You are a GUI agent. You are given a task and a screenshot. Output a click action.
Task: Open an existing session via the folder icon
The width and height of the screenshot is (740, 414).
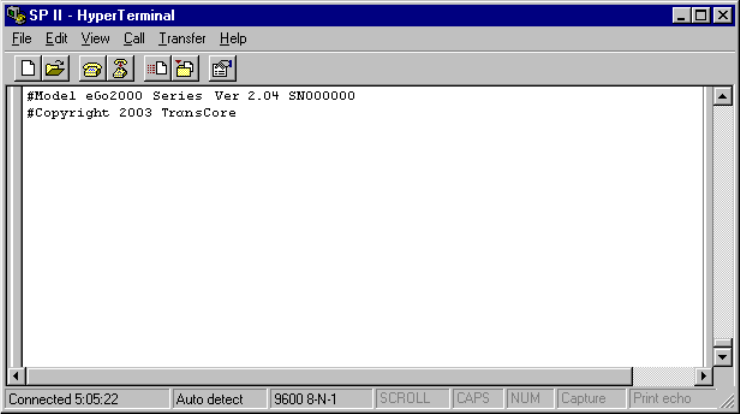[55, 69]
